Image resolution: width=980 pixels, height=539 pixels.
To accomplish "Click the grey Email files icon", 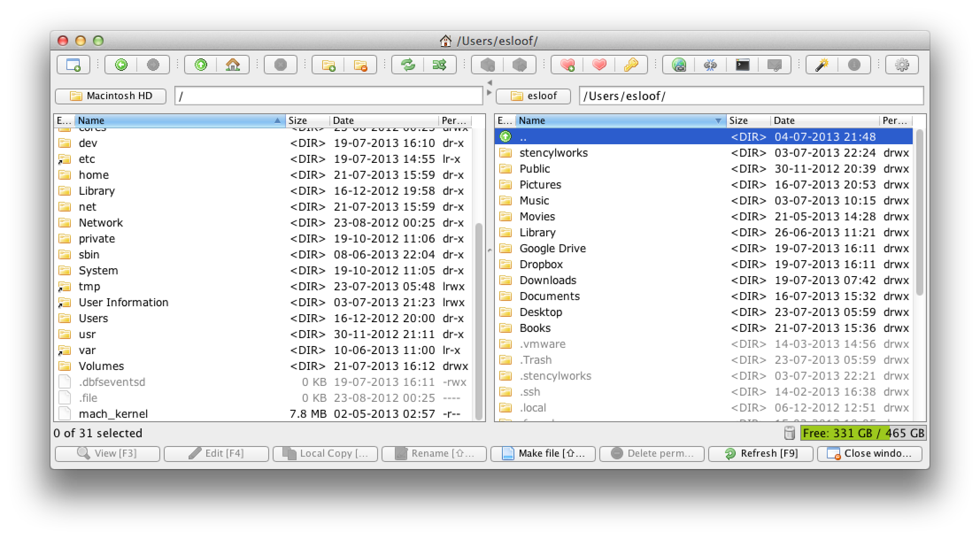I will tap(775, 65).
